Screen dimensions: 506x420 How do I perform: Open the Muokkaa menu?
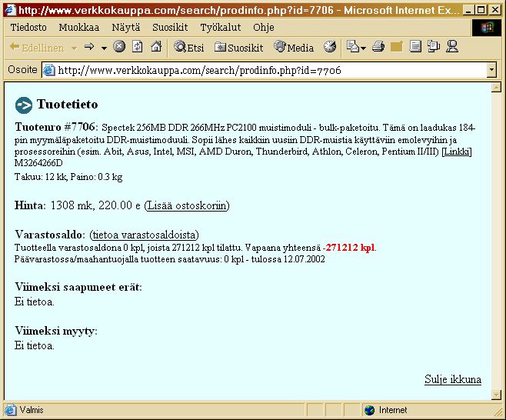click(78, 27)
